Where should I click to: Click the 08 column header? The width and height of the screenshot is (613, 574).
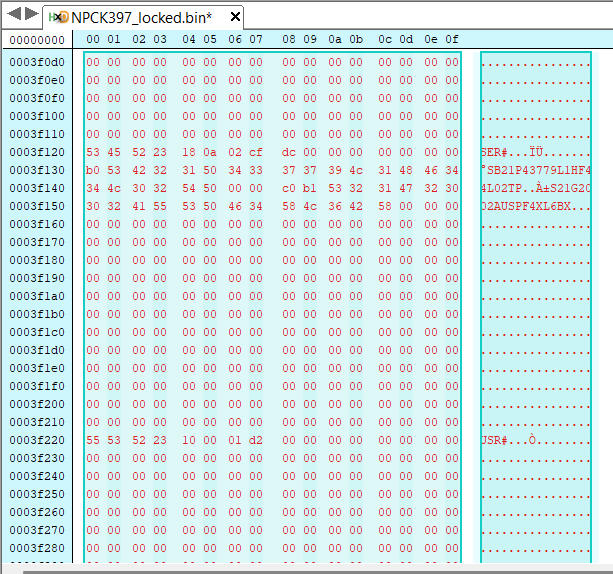(x=289, y=39)
